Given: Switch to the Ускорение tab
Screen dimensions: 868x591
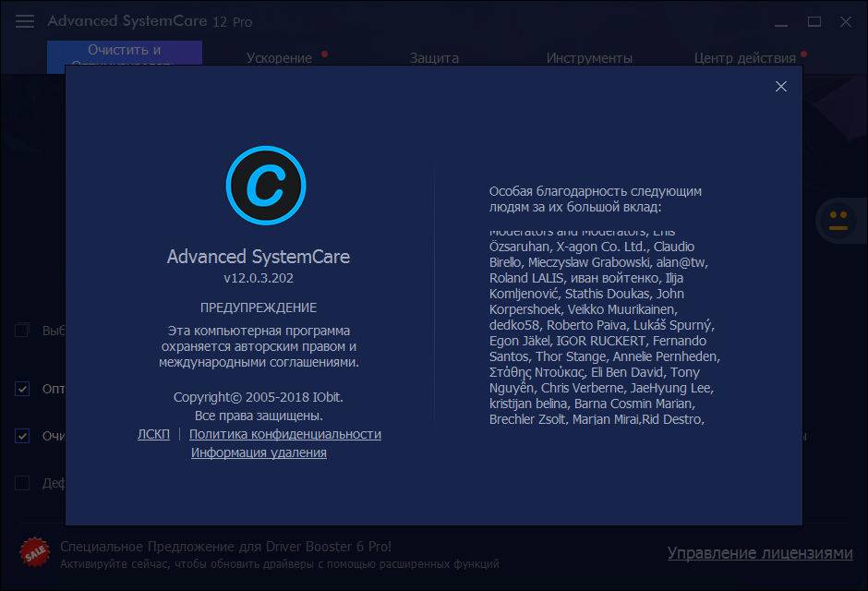Looking at the screenshot, I should click(x=279, y=57).
